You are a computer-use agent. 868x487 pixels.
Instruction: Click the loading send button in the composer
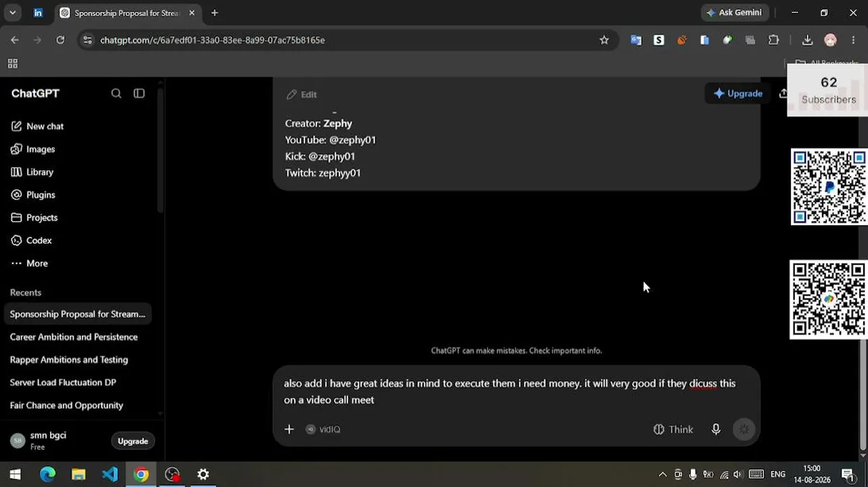point(744,430)
